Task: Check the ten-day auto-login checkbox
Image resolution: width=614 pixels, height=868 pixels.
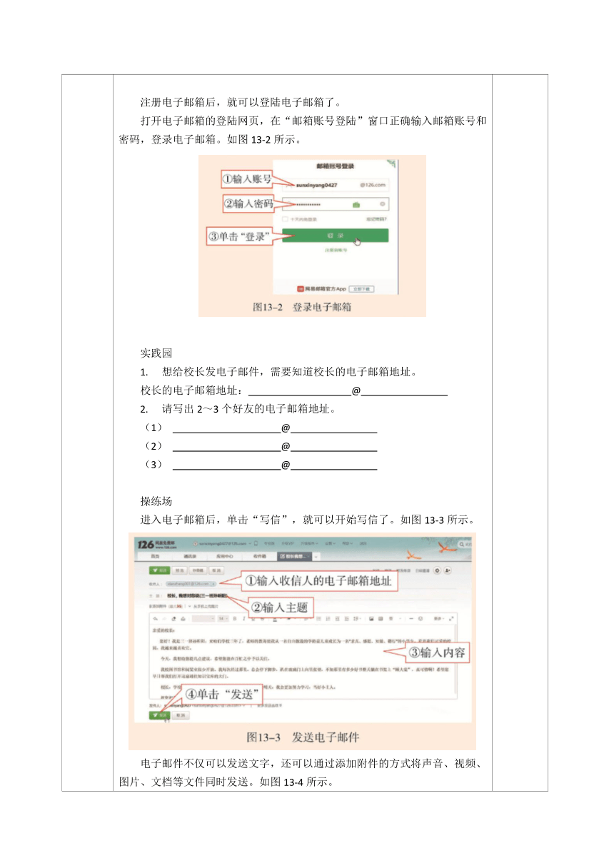Action: (285, 219)
